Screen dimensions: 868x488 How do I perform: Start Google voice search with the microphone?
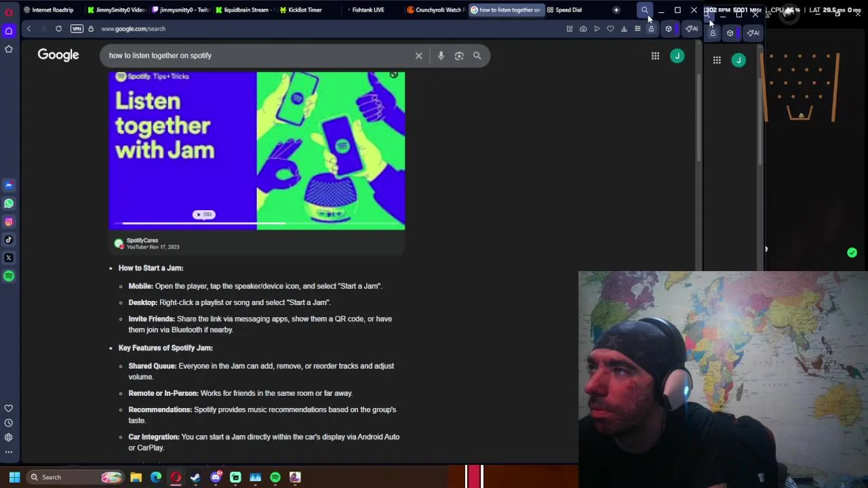[x=441, y=56]
